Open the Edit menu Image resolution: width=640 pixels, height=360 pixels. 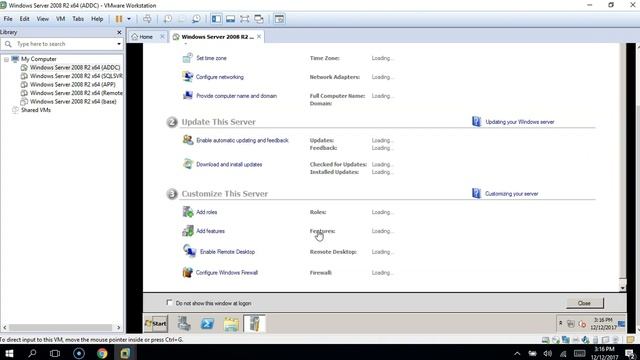(24, 19)
